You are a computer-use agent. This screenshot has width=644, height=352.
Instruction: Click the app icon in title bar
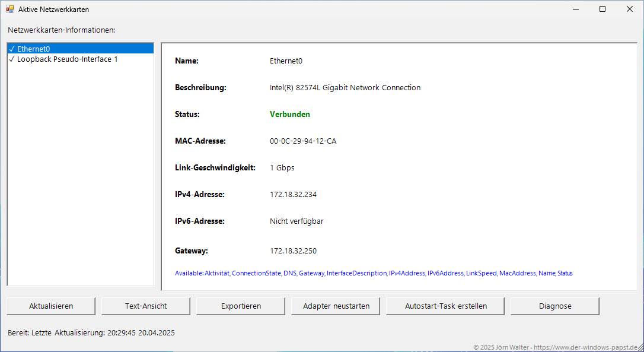pos(9,9)
